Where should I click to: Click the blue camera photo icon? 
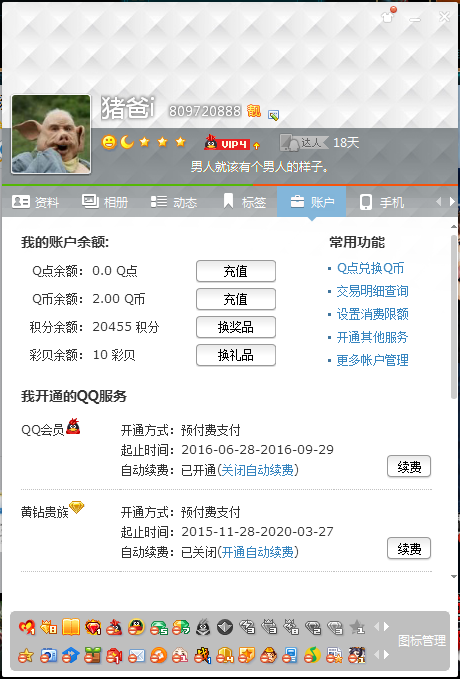pyautogui.click(x=49, y=655)
